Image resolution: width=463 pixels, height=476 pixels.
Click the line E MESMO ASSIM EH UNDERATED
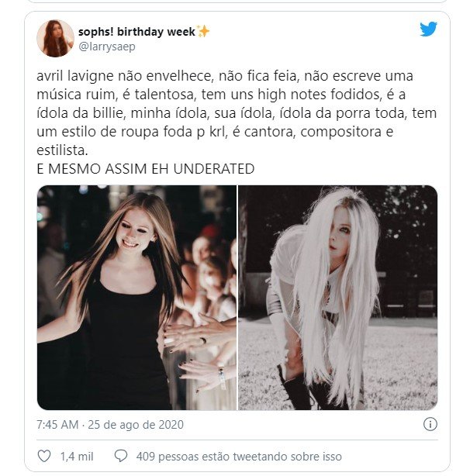(146, 169)
